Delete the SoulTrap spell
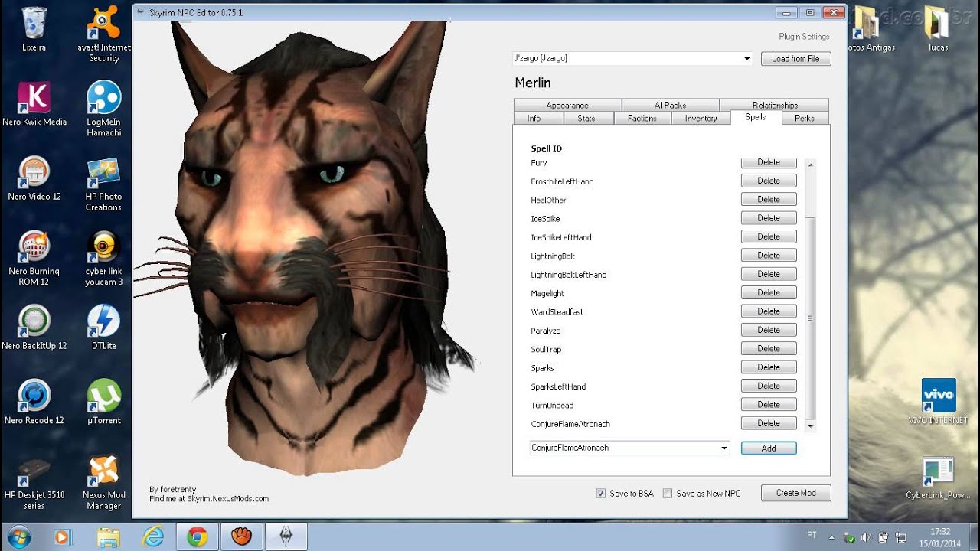This screenshot has height=551, width=980. [769, 348]
